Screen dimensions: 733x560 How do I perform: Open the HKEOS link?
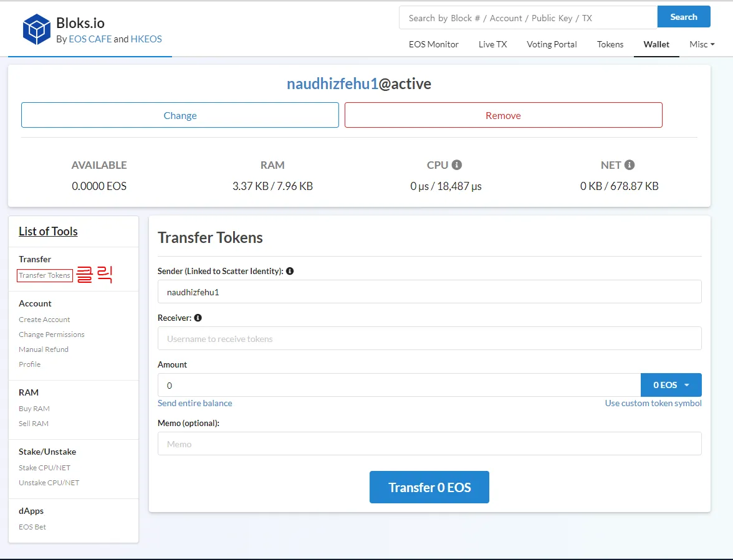point(146,39)
